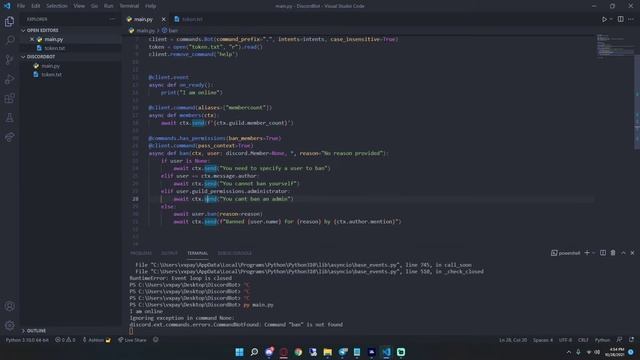Screen dimensions: 640x360
Task: Open main.py under DISCORDBOT folder
Action: 51,66
